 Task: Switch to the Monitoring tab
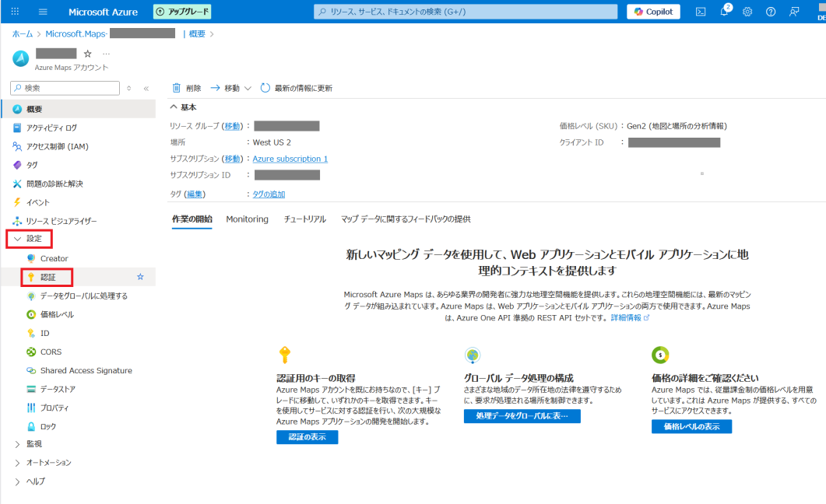(x=247, y=219)
